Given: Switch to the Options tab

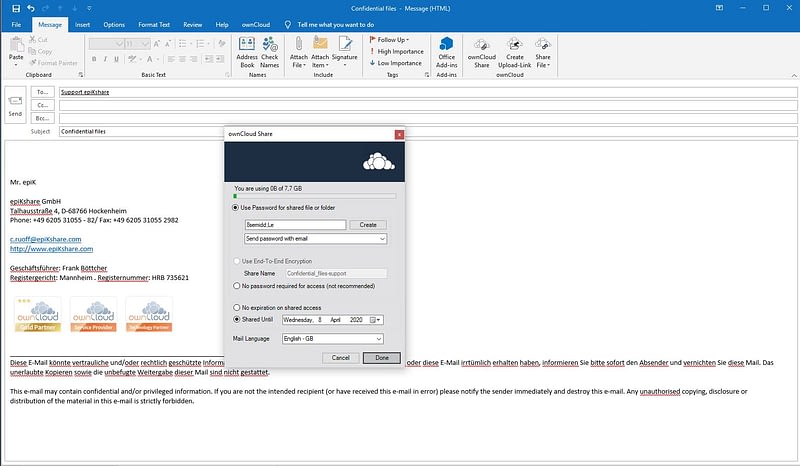Looking at the screenshot, I should pos(114,24).
